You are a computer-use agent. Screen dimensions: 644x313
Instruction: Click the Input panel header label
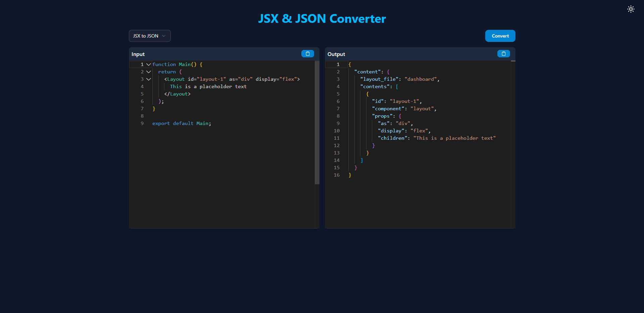[x=138, y=54]
